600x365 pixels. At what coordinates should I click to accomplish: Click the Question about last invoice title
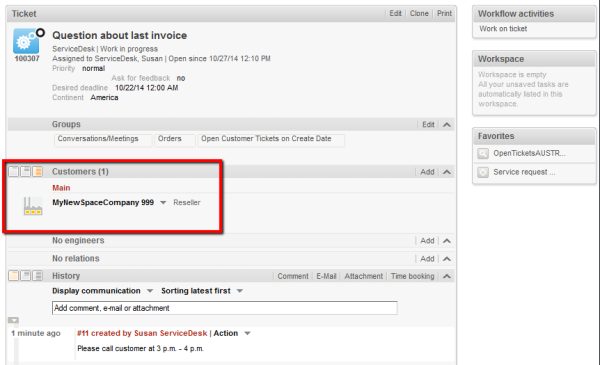pos(119,36)
